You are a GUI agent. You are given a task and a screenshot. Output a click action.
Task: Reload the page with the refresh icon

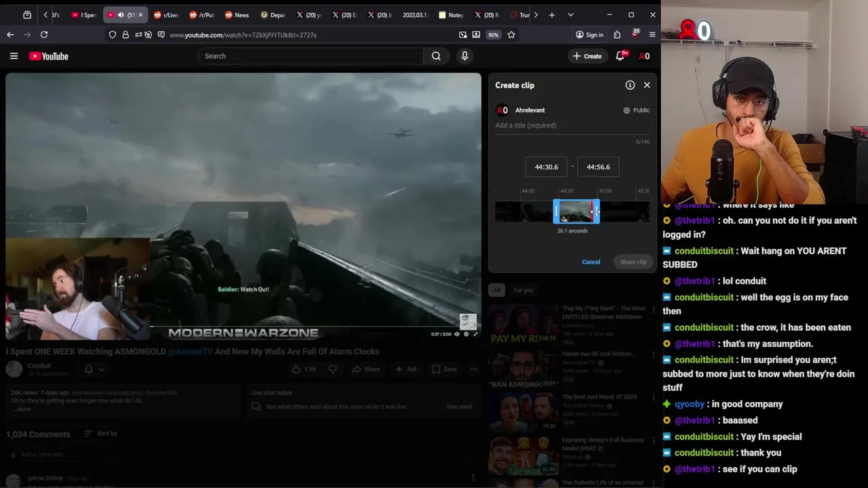44,35
